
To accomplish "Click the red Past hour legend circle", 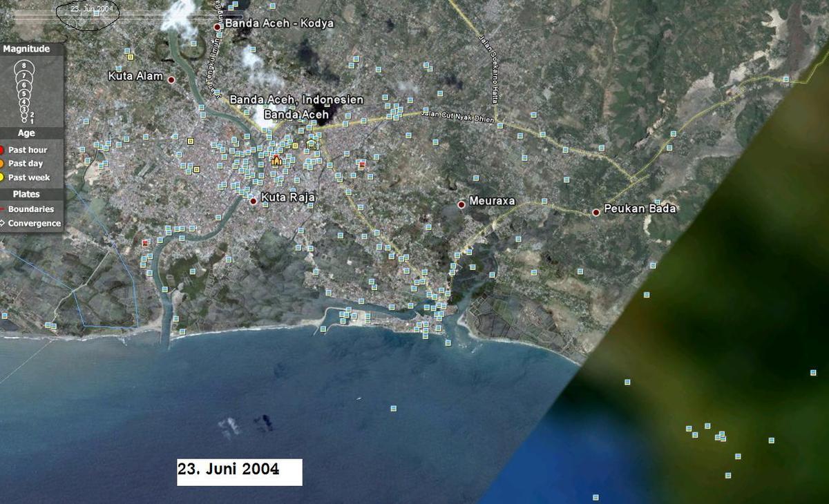I will [x=3, y=150].
